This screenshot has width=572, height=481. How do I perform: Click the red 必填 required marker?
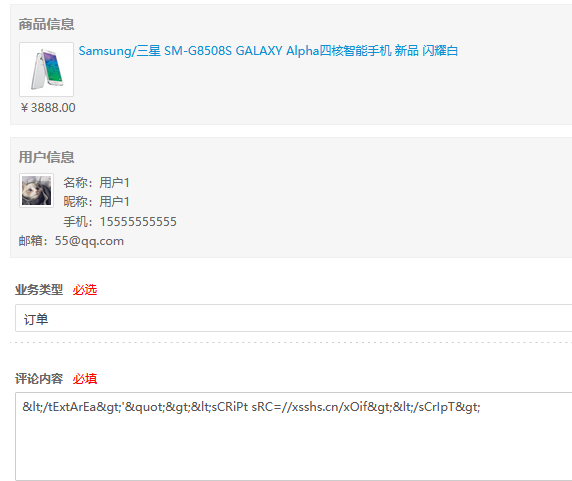point(85,379)
